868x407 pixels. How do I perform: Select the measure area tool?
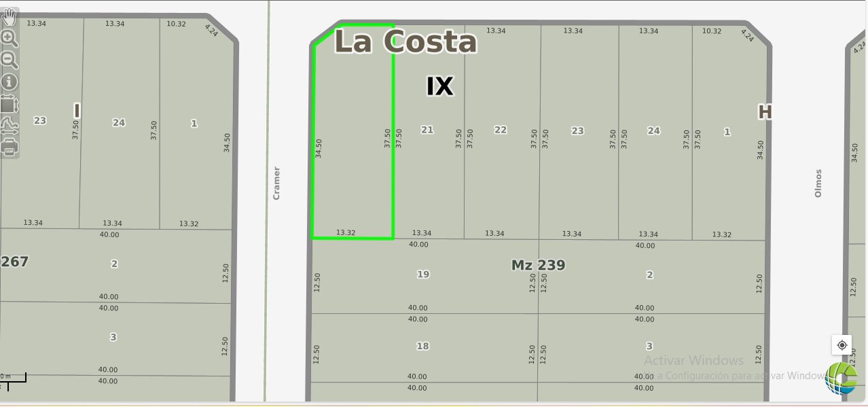pos(10,104)
